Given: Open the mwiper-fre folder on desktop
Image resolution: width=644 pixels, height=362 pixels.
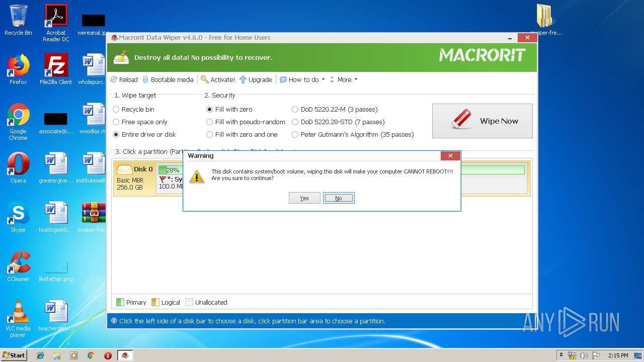Looking at the screenshot, I should coord(546,20).
